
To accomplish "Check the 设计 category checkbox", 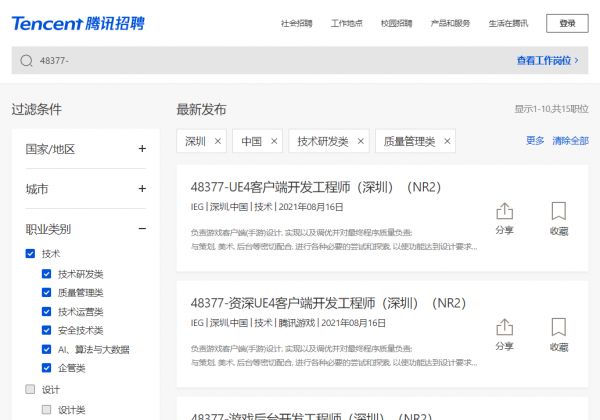I will pos(30,389).
